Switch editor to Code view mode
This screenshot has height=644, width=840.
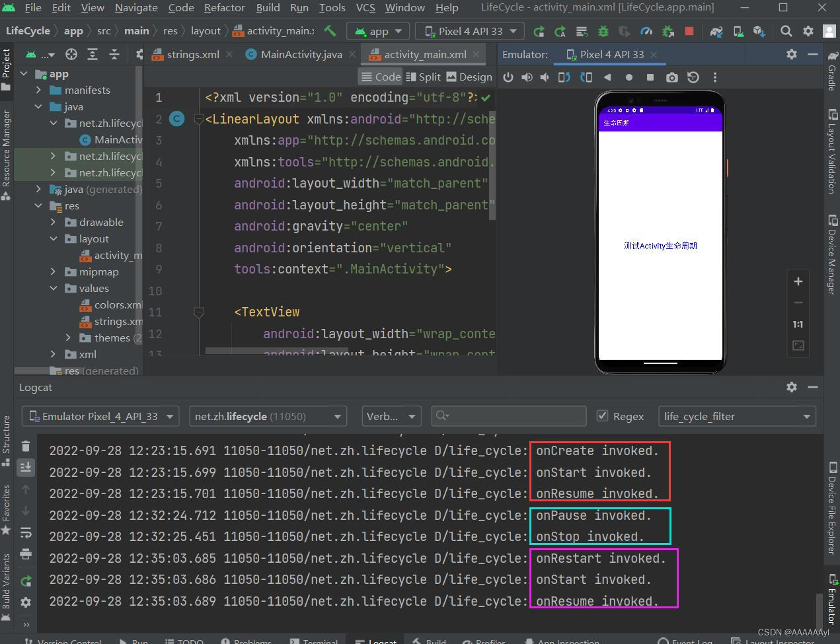pos(381,77)
